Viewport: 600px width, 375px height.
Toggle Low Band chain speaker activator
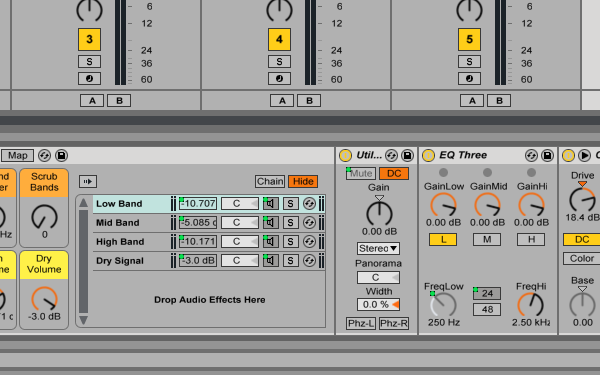pos(271,204)
